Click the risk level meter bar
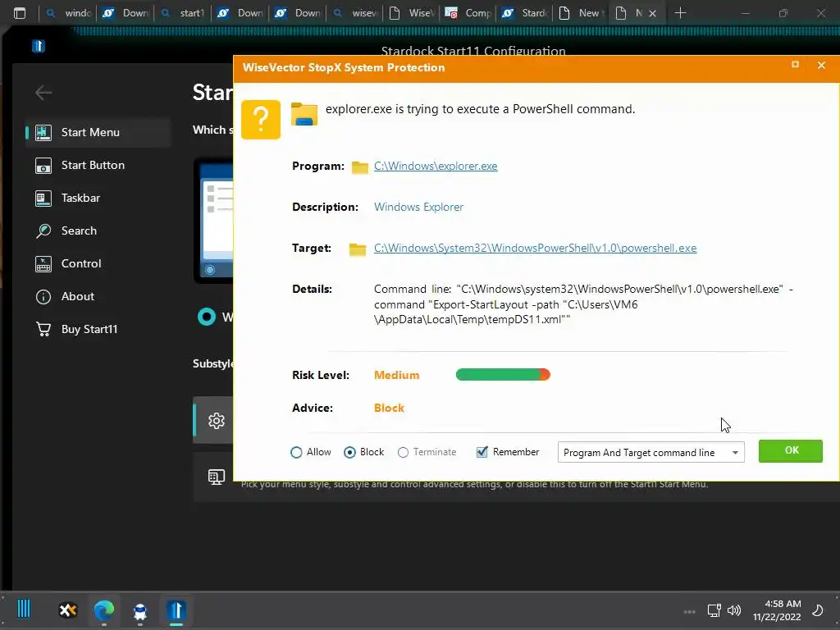Image resolution: width=840 pixels, height=630 pixels. (503, 374)
